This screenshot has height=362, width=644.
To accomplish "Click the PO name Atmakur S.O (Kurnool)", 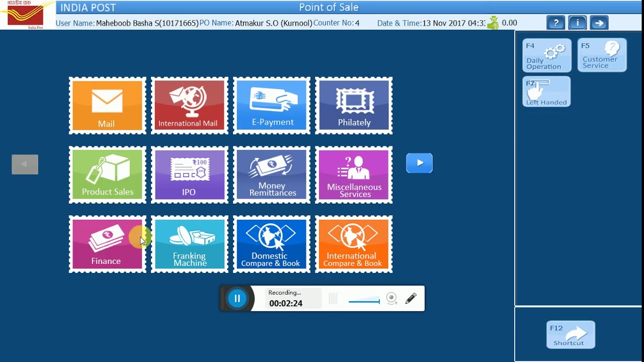I will click(274, 23).
